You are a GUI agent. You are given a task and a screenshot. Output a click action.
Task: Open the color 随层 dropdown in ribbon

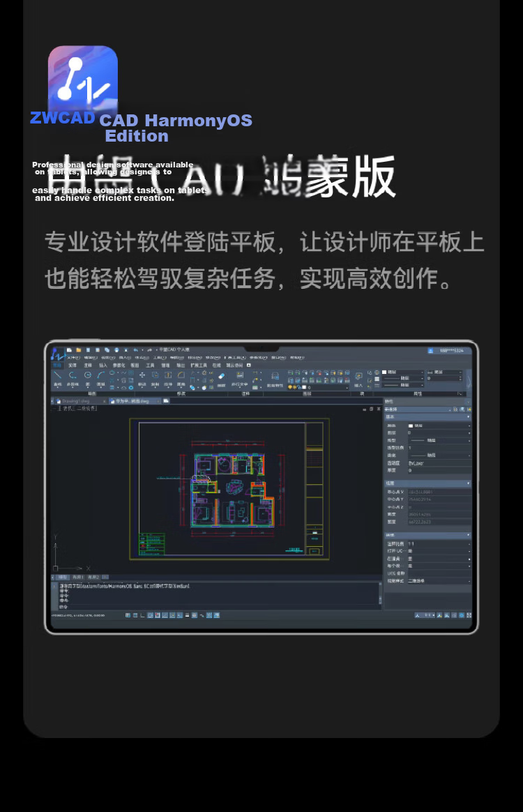point(403,373)
